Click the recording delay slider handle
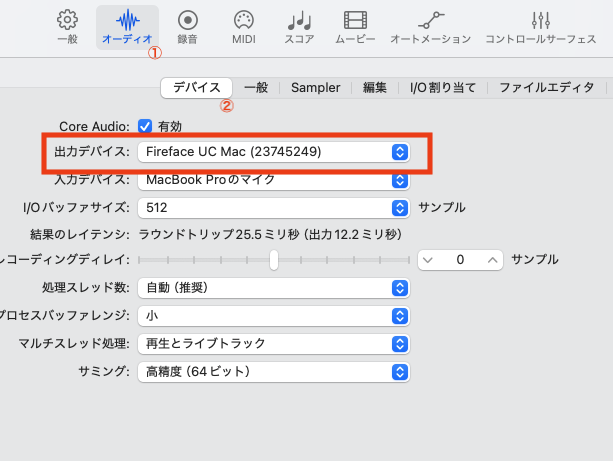Viewport: 613px width, 461px height. pos(273,260)
